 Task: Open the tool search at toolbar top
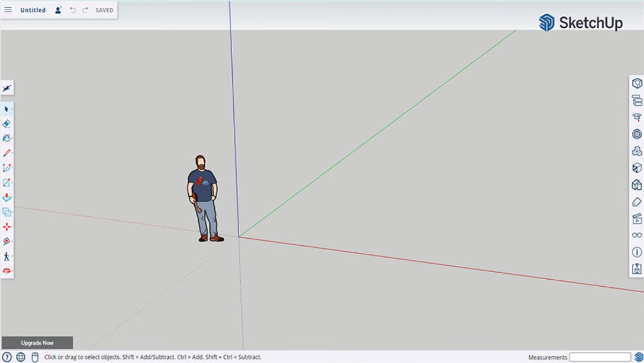point(6,87)
